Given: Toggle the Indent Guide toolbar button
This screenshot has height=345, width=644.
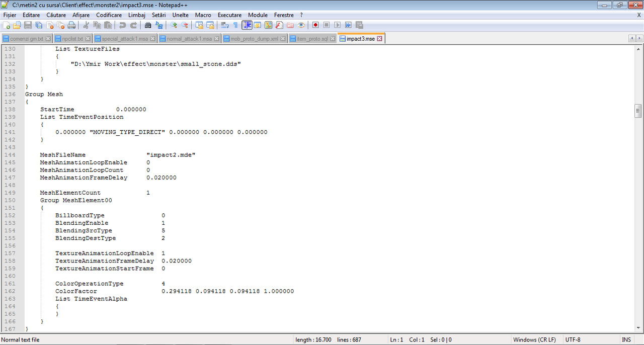Looking at the screenshot, I should coord(247,25).
